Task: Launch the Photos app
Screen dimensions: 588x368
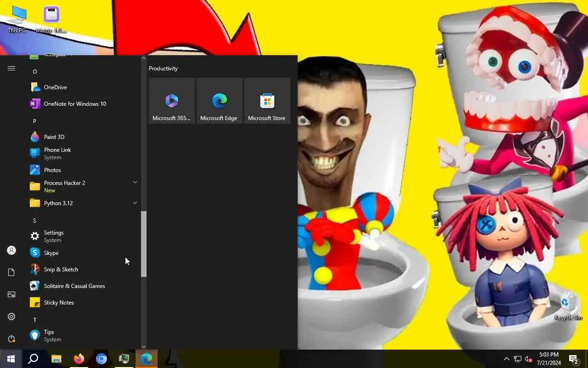Action: click(83, 170)
